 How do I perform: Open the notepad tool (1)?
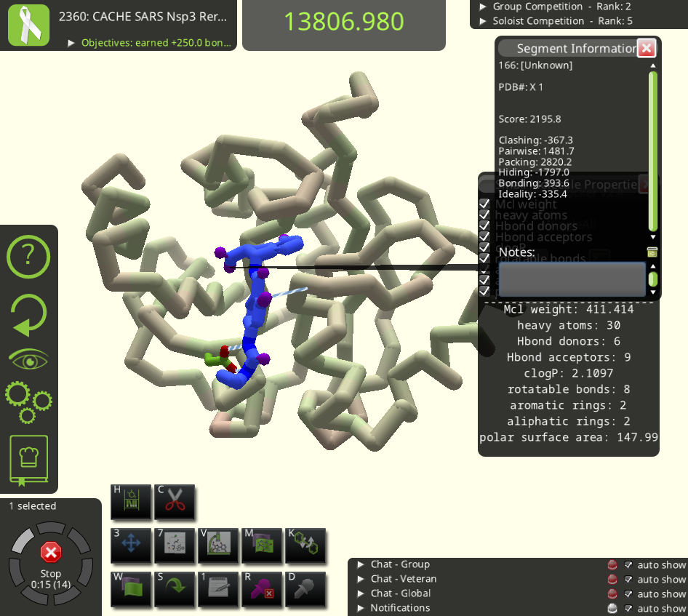click(x=218, y=588)
